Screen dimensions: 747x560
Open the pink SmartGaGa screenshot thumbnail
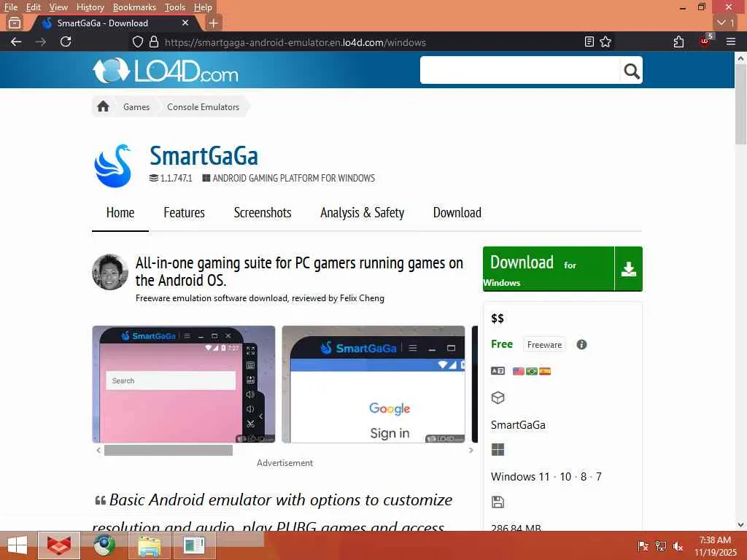183,384
